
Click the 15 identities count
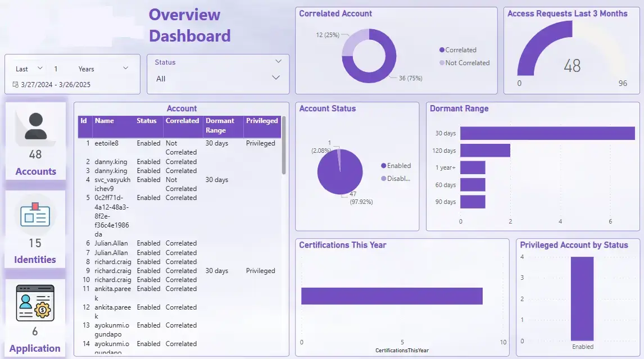pyautogui.click(x=35, y=243)
